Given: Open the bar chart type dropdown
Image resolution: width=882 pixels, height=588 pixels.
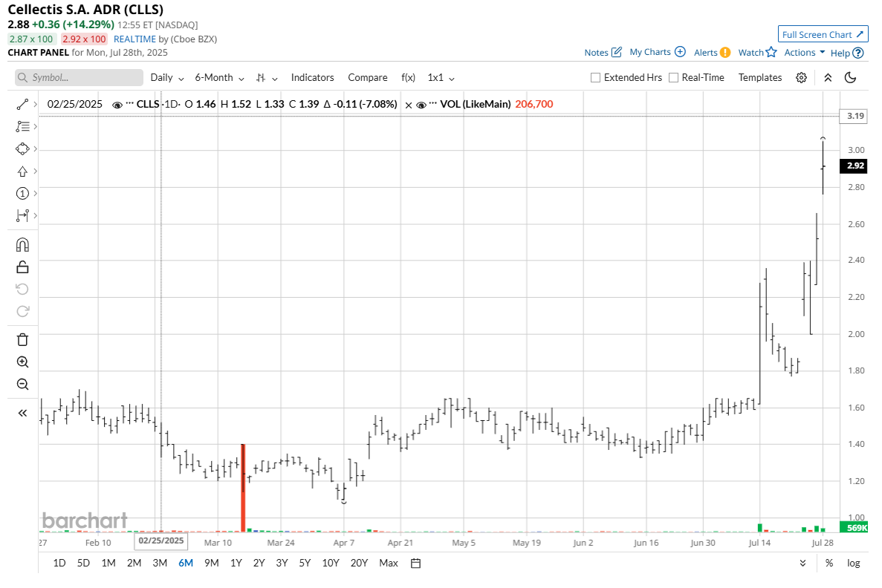Looking at the screenshot, I should click(x=267, y=77).
